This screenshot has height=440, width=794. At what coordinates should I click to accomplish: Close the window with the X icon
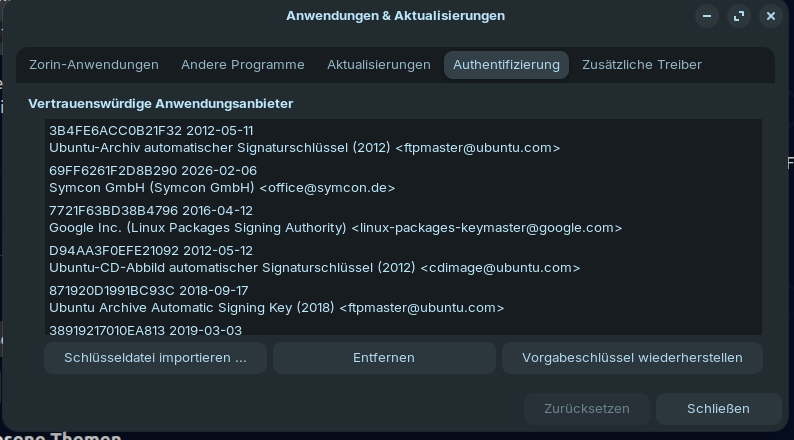pos(770,16)
